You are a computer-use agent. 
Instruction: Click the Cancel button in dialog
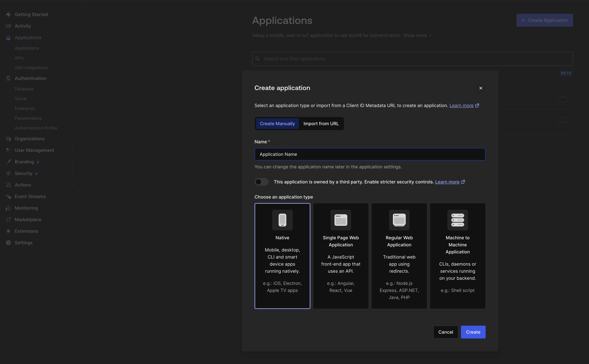446,332
